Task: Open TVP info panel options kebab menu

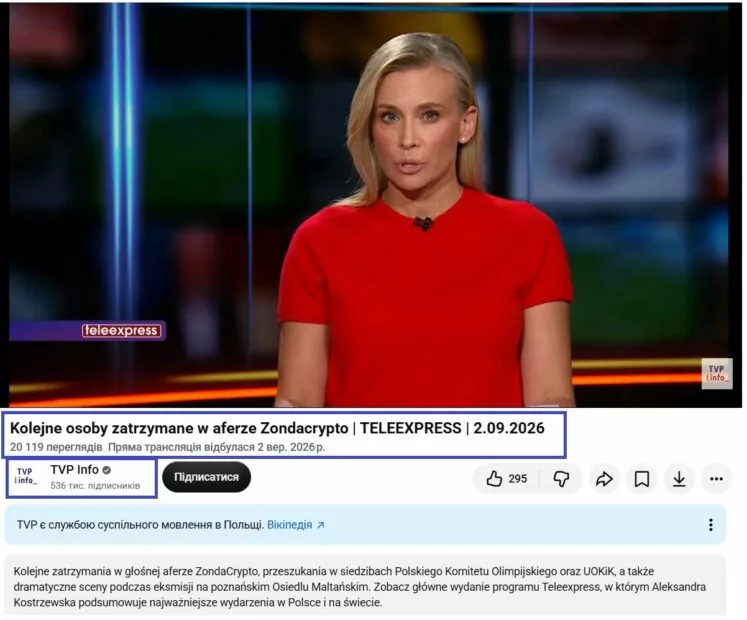Action: click(710, 525)
